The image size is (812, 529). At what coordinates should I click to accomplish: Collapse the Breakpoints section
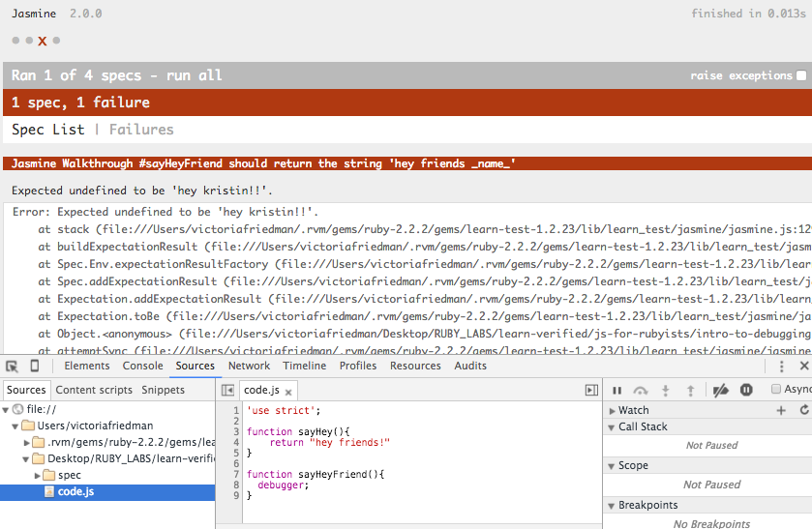tap(612, 506)
